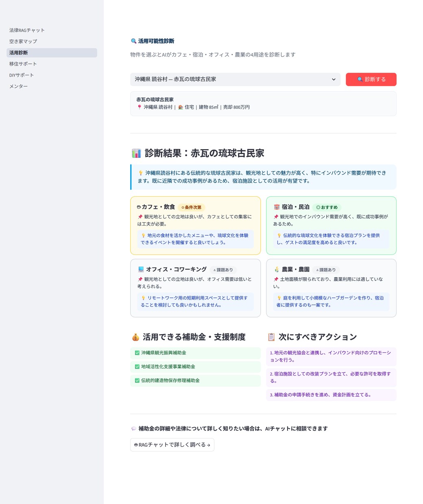Click money bag icon beside 活用できる補助金
Screen dimensions: 423x504
pos(135,337)
